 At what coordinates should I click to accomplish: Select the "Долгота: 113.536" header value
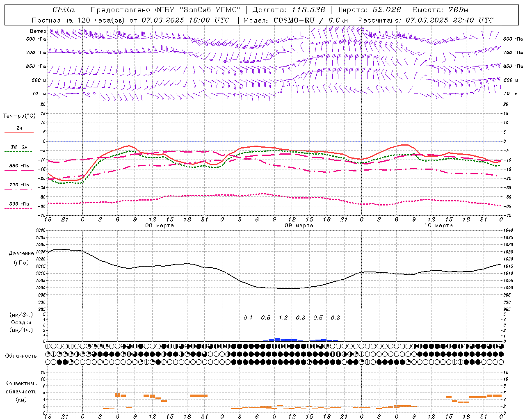(289, 10)
